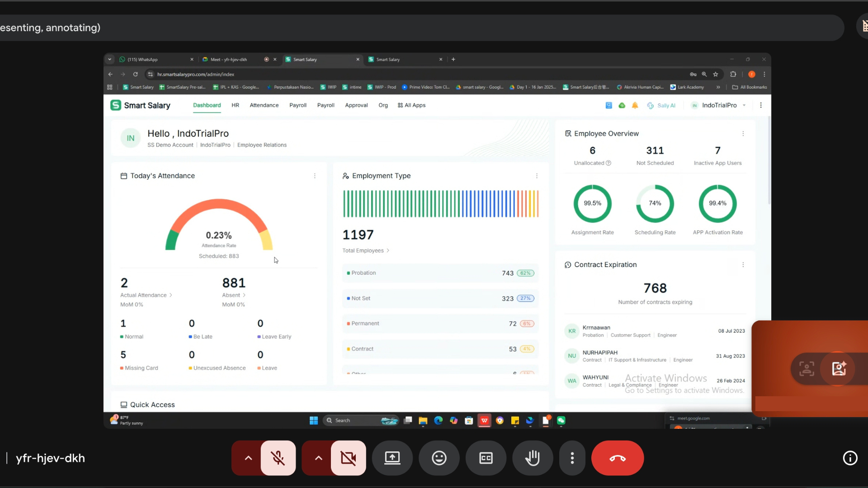This screenshot has height=488, width=868.
Task: Click the face framing icon on self-view
Action: pyautogui.click(x=807, y=369)
